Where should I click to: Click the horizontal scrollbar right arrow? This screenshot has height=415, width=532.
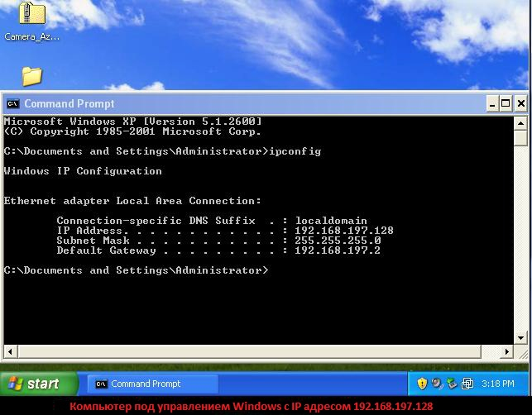(x=506, y=351)
